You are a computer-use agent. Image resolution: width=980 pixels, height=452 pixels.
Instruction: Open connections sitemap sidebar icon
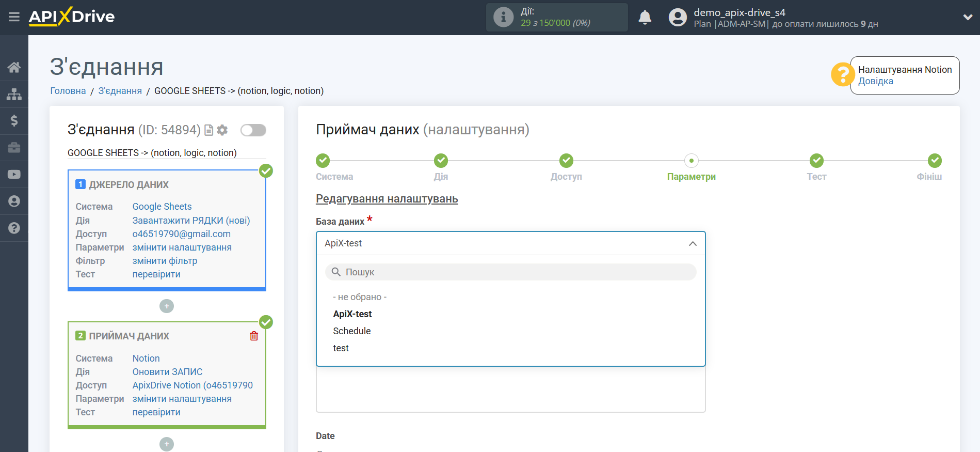tap(14, 94)
